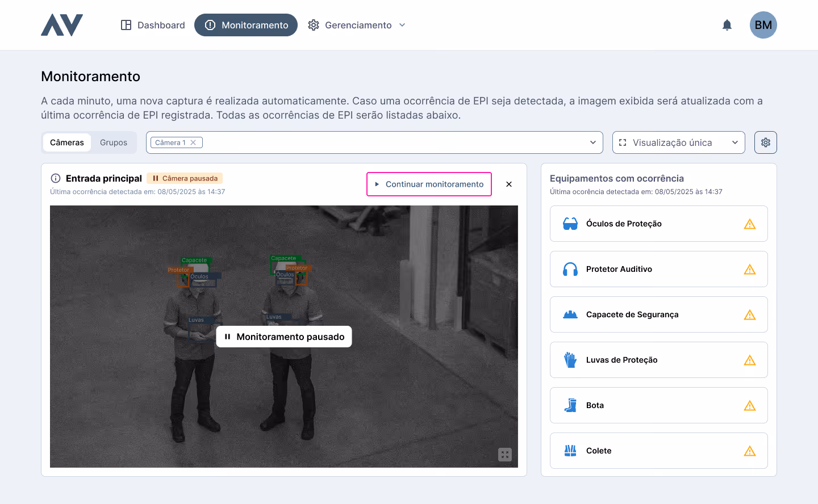Click the Monitoramento page title
Viewport: 818px width, 504px height.
coord(91,77)
